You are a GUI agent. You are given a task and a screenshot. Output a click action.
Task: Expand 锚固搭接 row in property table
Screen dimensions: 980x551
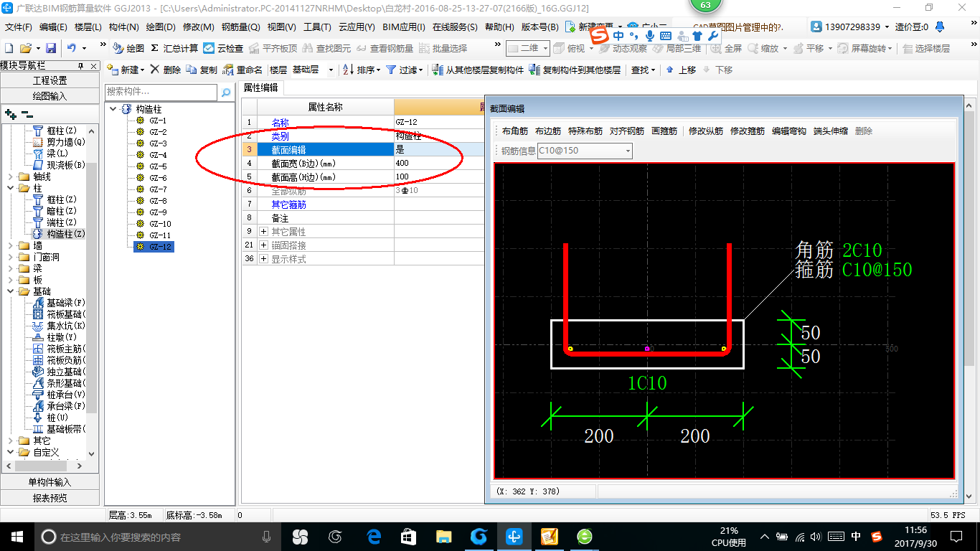click(x=263, y=245)
